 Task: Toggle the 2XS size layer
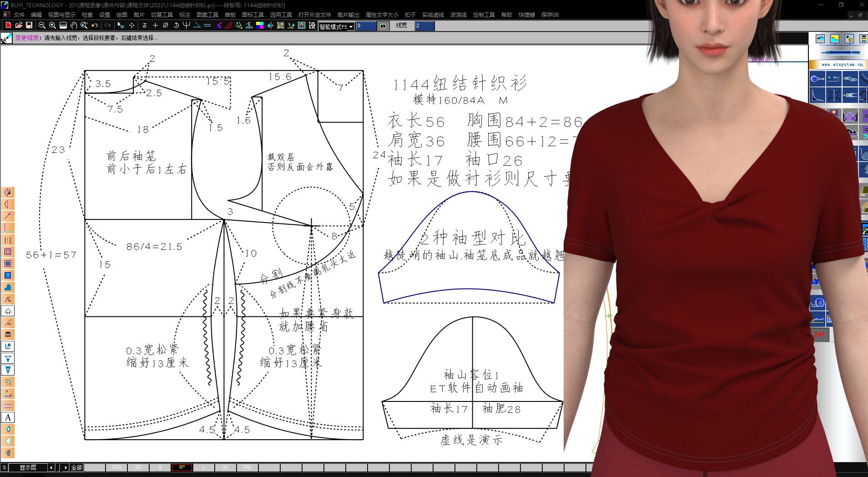click(x=116, y=467)
